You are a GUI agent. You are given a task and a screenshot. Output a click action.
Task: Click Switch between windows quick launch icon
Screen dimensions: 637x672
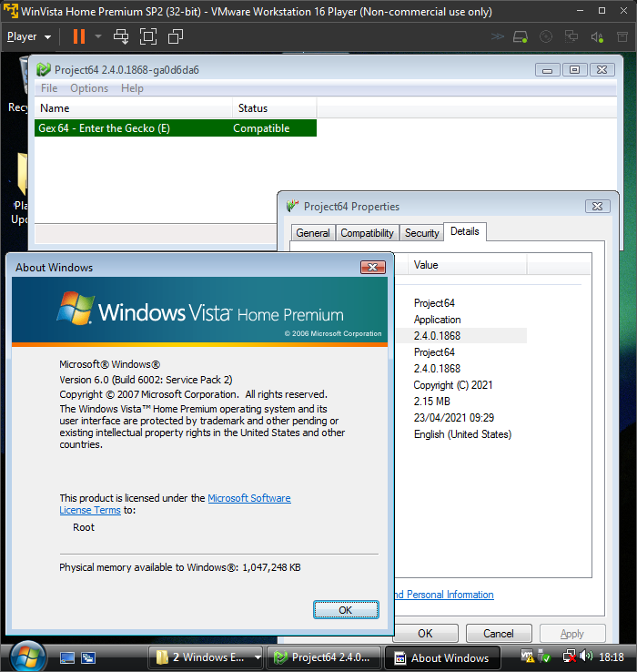pos(88,657)
